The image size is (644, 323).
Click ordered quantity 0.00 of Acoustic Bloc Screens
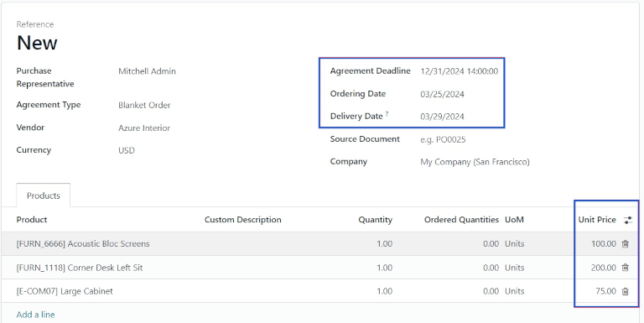tap(491, 243)
